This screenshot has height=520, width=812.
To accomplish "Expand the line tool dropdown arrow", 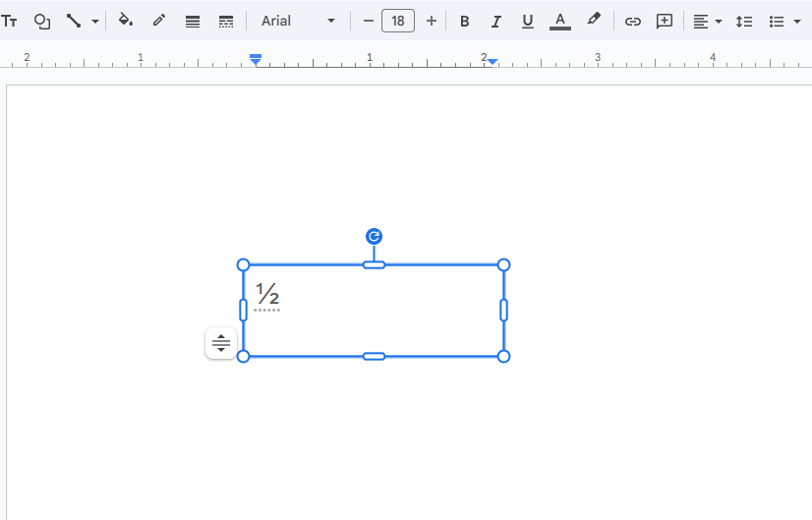I will (95, 21).
